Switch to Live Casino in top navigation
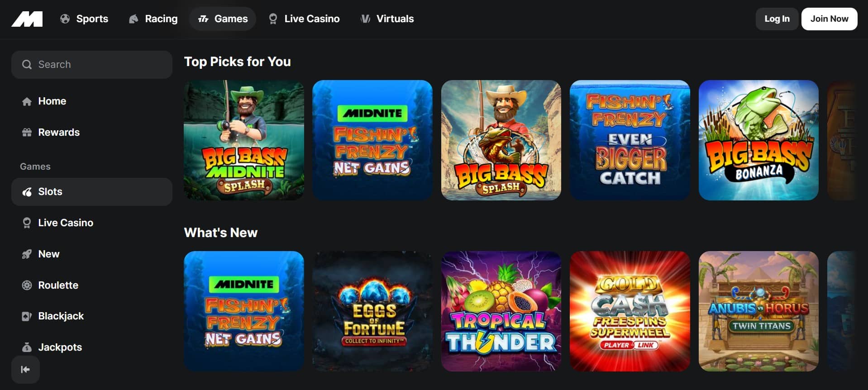 coord(304,19)
